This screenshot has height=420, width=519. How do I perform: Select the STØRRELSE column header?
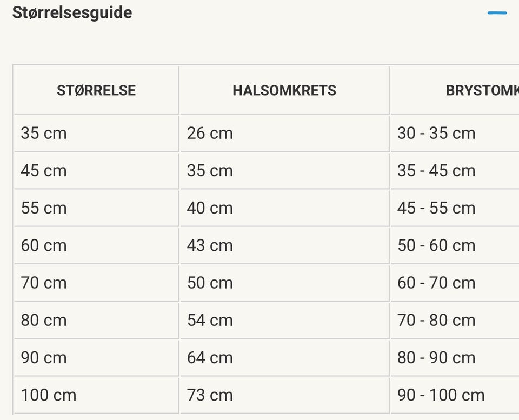(96, 90)
